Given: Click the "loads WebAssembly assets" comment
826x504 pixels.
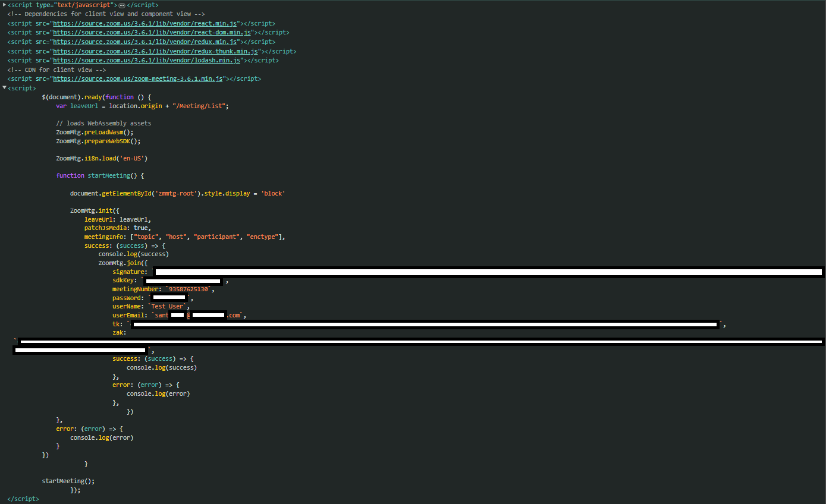Looking at the screenshot, I should pyautogui.click(x=103, y=123).
